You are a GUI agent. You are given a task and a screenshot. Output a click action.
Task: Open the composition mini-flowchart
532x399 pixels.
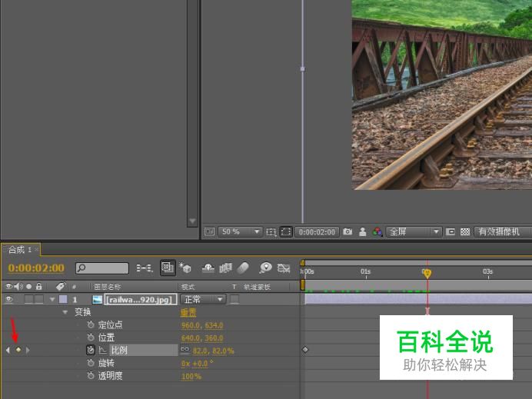click(x=145, y=268)
